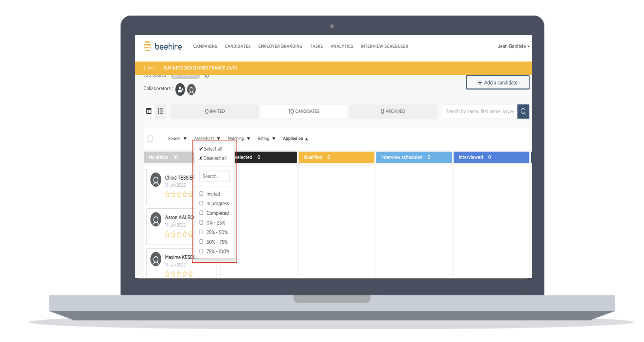Enable the Completed filter checkbox
The width and height of the screenshot is (644, 342).
[x=201, y=213]
